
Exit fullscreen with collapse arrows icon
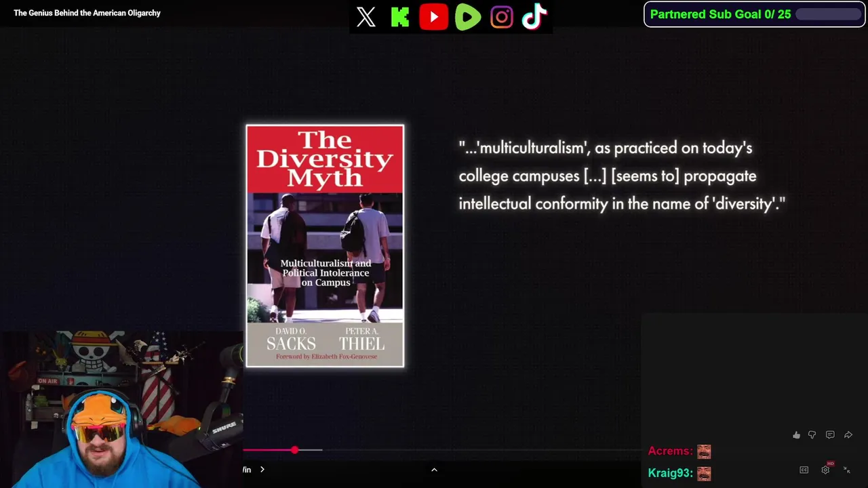[x=846, y=470]
